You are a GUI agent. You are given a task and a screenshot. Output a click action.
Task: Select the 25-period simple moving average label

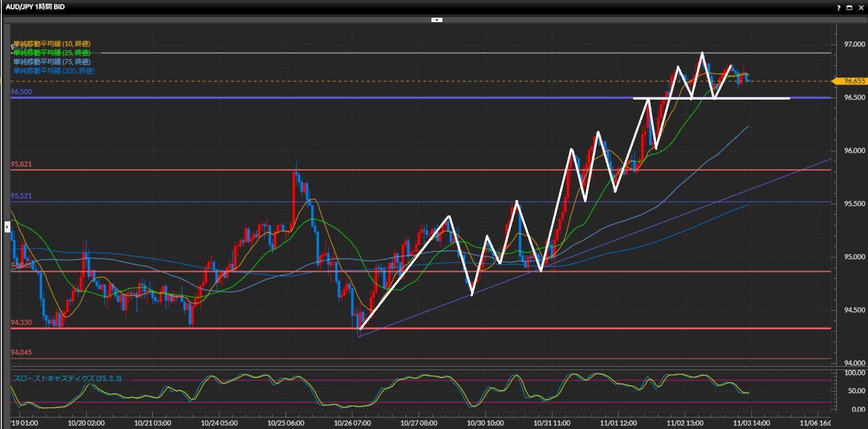pos(52,53)
